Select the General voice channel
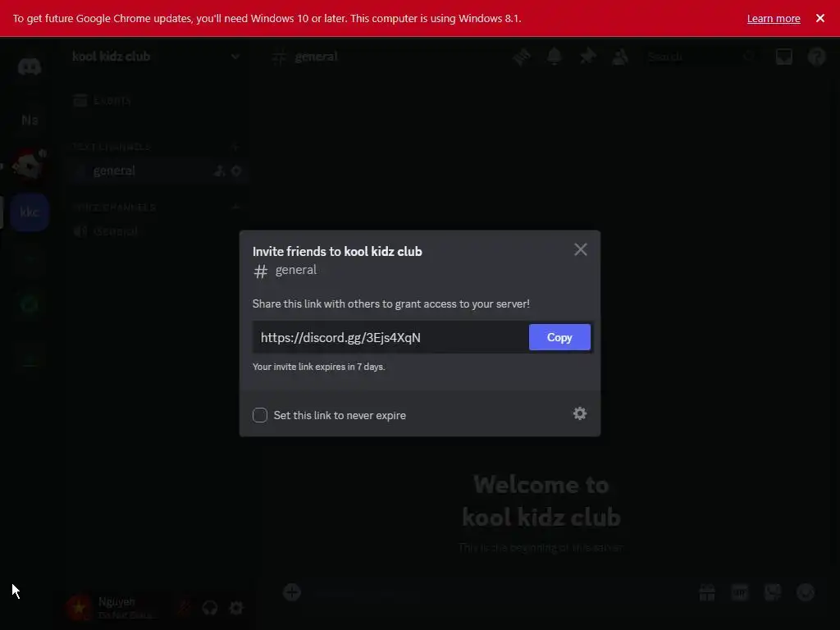Viewport: 840px width, 630px height. pos(115,231)
